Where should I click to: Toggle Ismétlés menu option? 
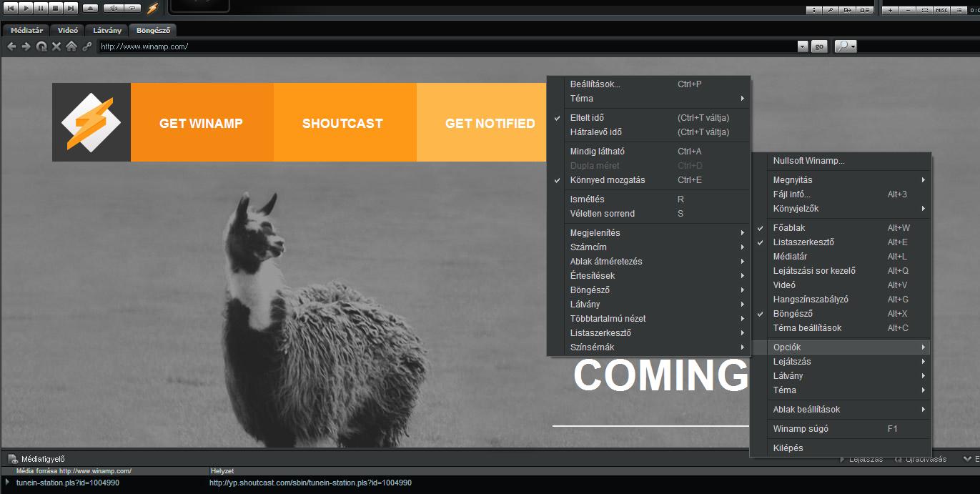(648, 199)
